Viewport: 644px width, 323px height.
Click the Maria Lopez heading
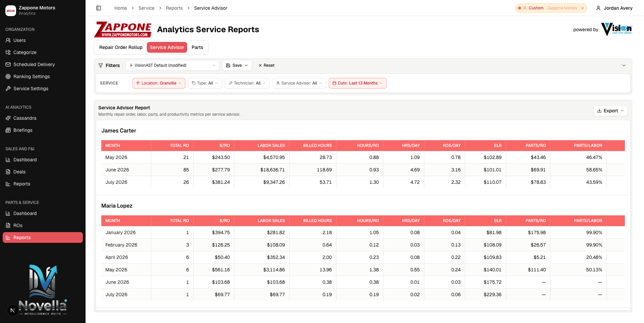tap(117, 206)
